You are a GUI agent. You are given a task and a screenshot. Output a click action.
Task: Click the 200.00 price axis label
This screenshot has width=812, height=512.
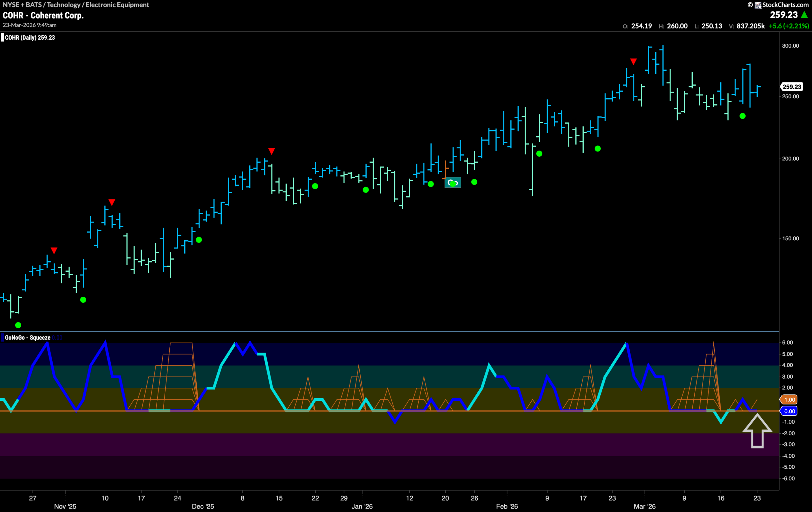[790, 159]
